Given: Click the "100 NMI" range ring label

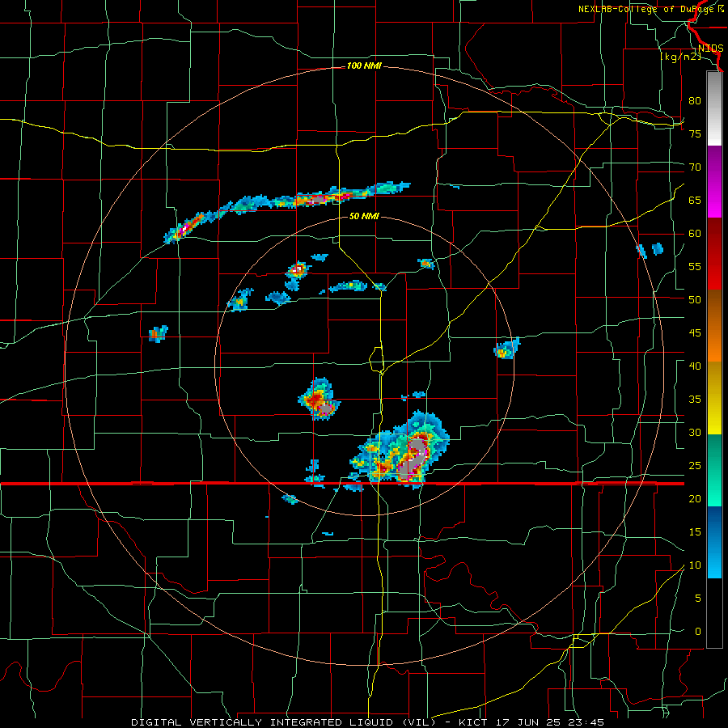Looking at the screenshot, I should (x=364, y=66).
